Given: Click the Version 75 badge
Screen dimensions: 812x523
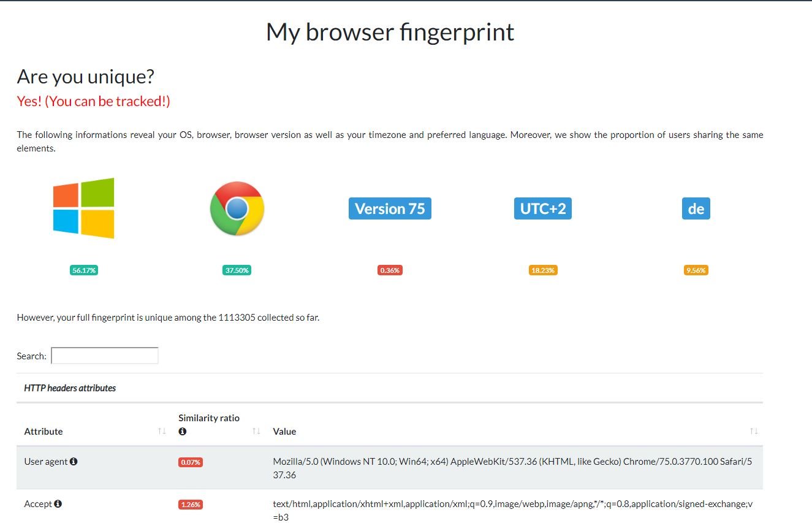Looking at the screenshot, I should 390,208.
